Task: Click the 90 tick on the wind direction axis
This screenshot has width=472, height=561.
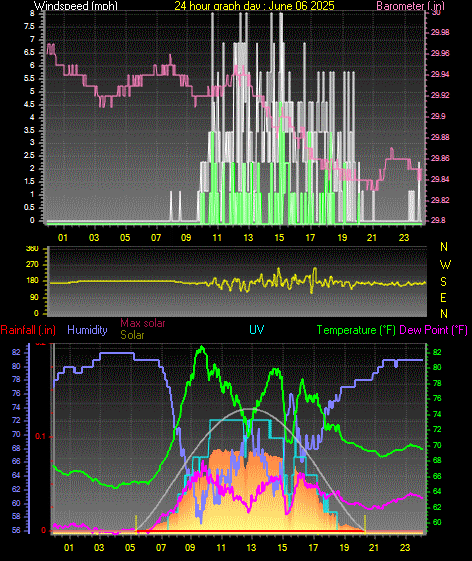Action: (x=34, y=298)
